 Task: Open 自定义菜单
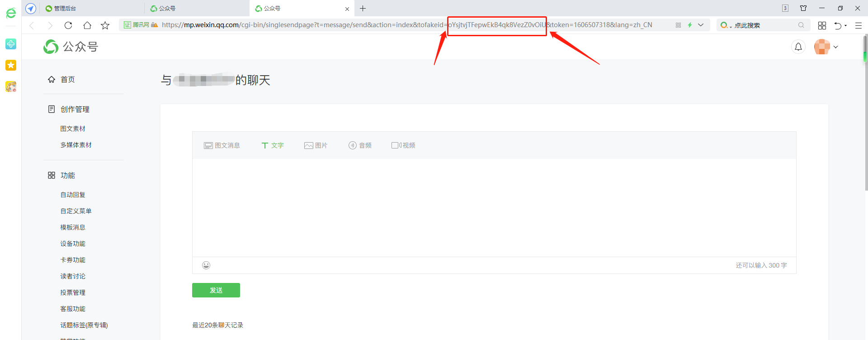pos(76,211)
